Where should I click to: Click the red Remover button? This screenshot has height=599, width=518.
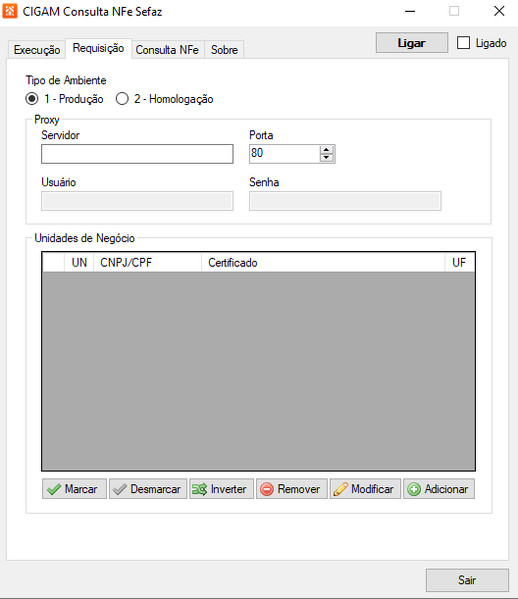[291, 489]
